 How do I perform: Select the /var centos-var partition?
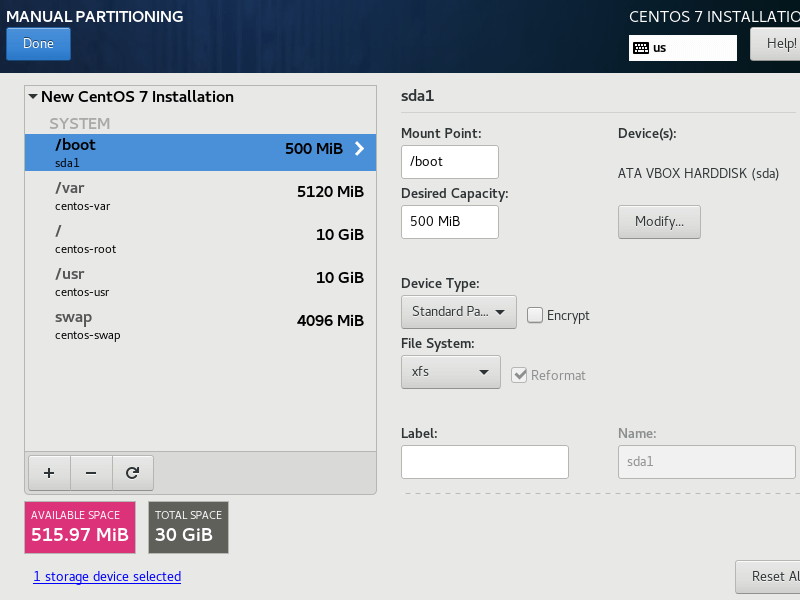pos(200,195)
